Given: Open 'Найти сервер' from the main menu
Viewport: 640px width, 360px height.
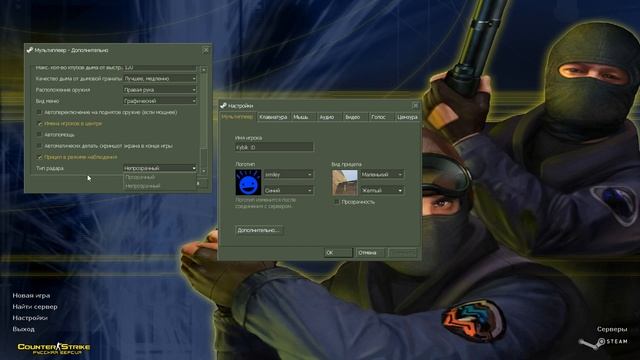Looking at the screenshot, I should pyautogui.click(x=35, y=307).
